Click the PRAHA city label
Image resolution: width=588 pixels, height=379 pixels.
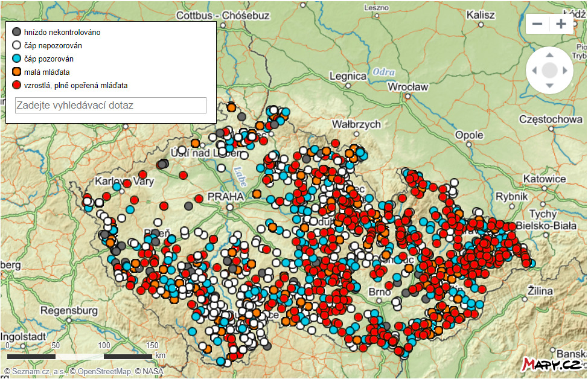(226, 197)
